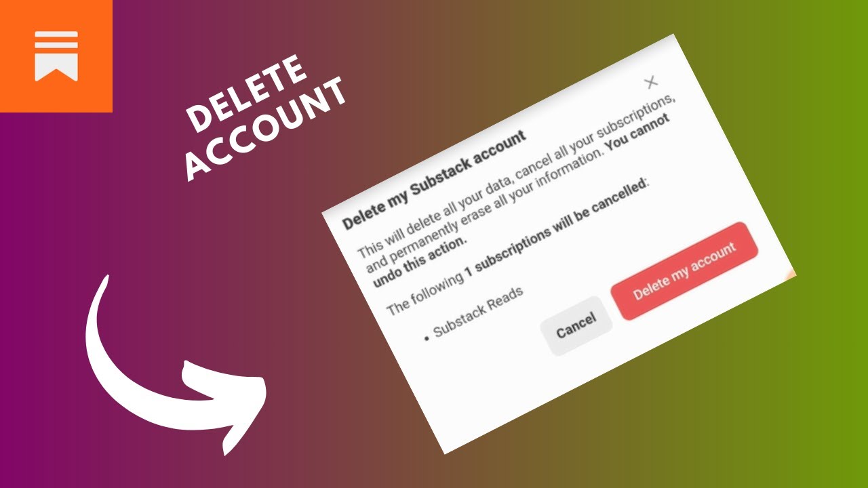
Task: Click the Delete my Substack account heading
Action: click(x=434, y=181)
